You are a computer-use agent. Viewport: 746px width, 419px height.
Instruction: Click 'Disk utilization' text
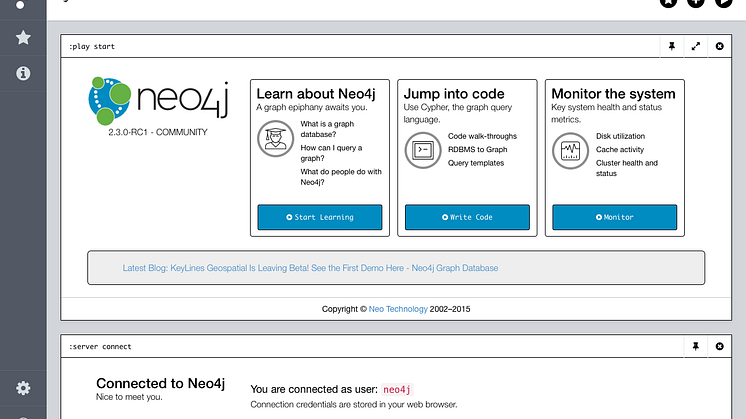[x=620, y=136]
